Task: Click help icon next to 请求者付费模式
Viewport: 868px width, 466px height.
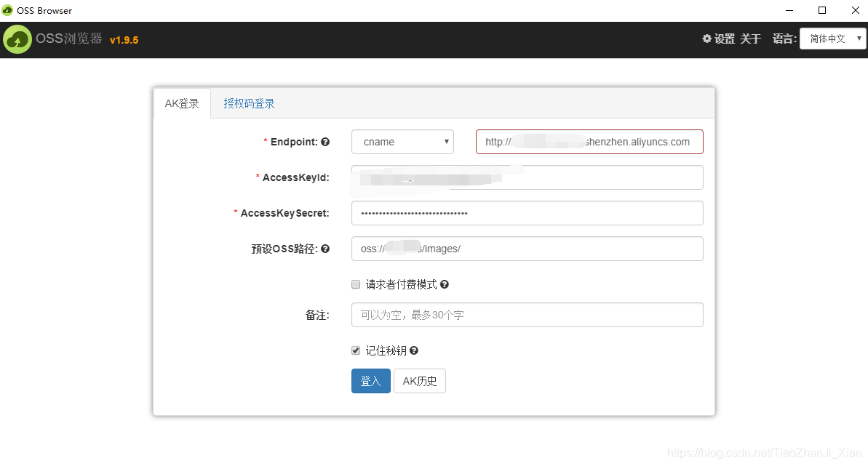Action: (x=445, y=284)
